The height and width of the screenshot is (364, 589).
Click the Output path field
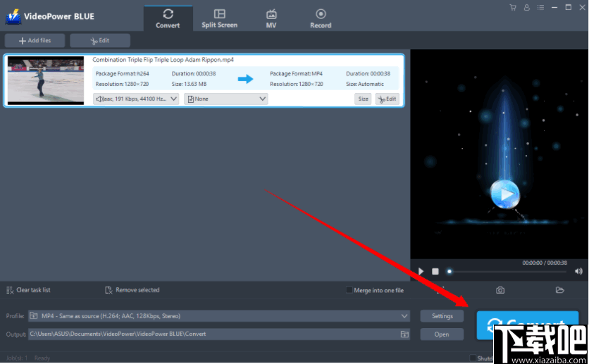(x=219, y=334)
